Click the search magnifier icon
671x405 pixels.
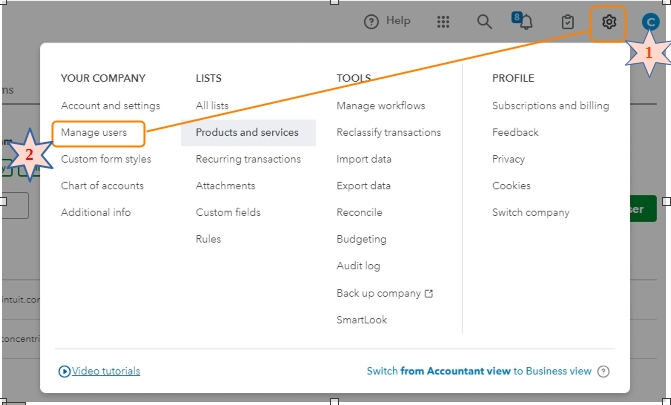point(485,21)
